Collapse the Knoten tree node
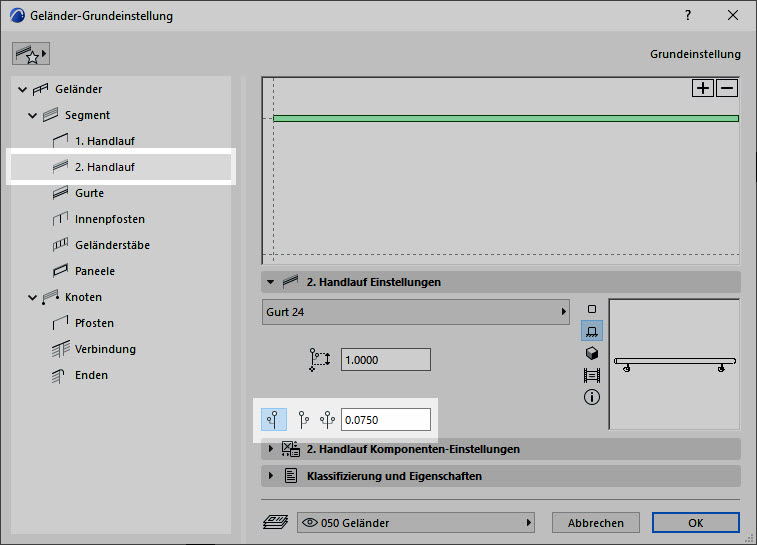Image resolution: width=757 pixels, height=545 pixels. point(32,297)
